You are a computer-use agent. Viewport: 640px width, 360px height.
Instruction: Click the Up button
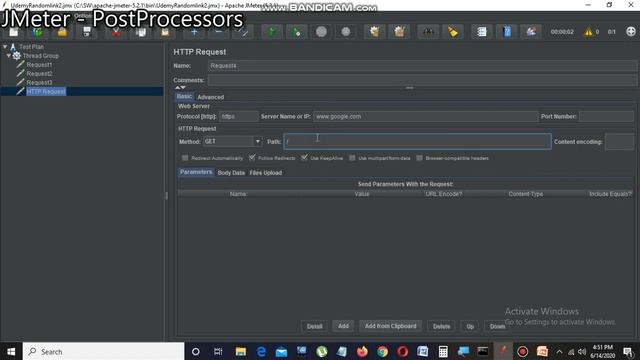pos(470,326)
